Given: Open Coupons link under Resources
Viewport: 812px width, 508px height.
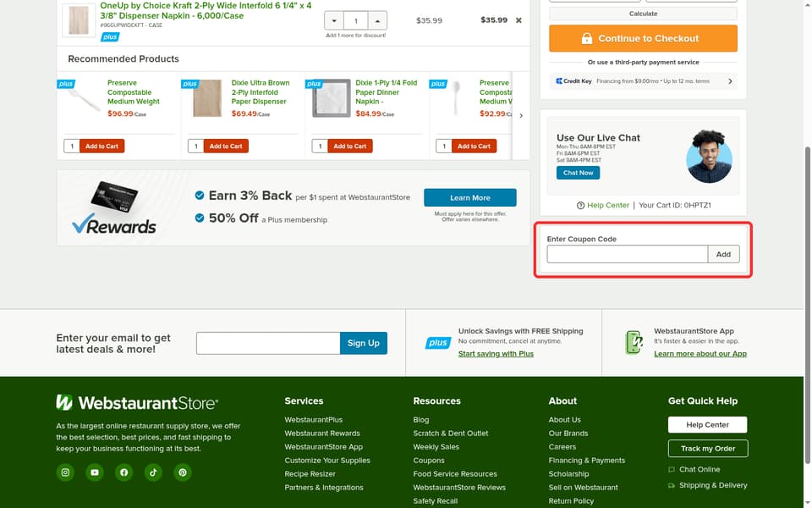Looking at the screenshot, I should 429,461.
